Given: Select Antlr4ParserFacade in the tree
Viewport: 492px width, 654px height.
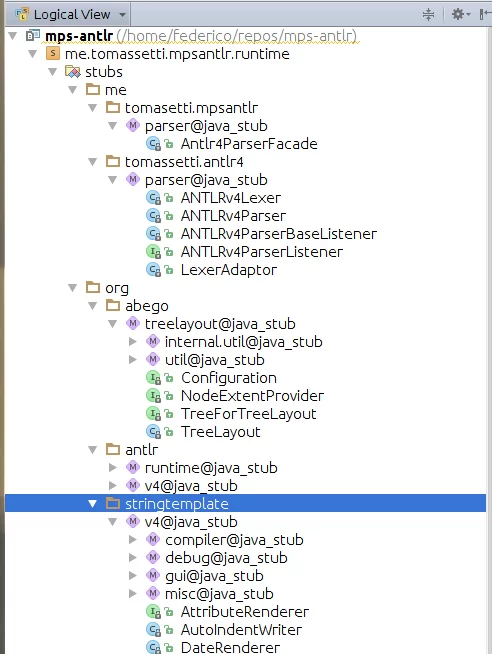Looking at the screenshot, I should (x=249, y=144).
